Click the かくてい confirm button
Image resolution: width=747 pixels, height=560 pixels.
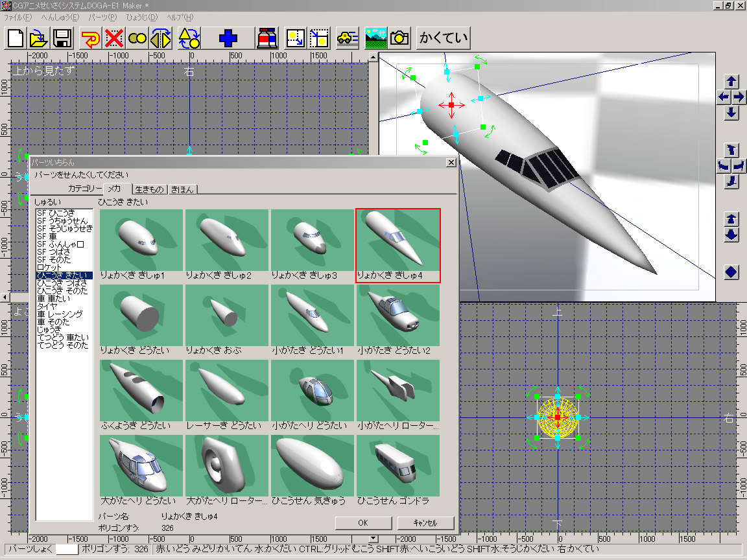(444, 38)
